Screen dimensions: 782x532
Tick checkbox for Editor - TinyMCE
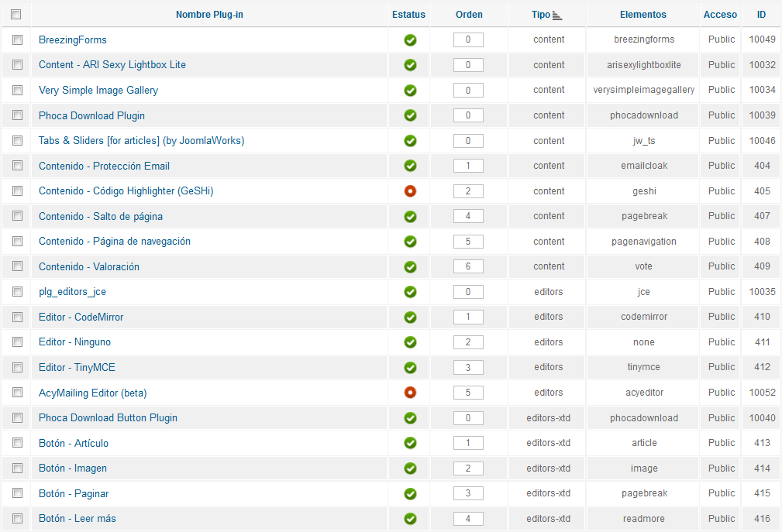(x=18, y=367)
